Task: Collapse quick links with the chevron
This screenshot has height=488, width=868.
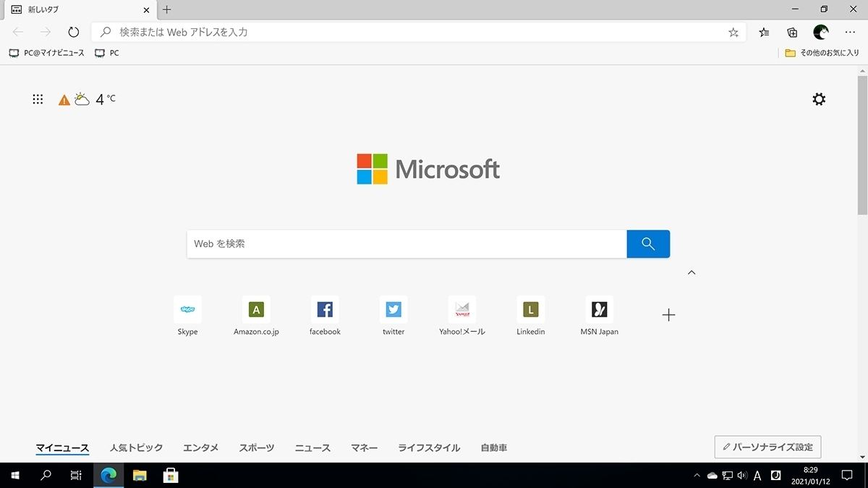Action: coord(692,273)
